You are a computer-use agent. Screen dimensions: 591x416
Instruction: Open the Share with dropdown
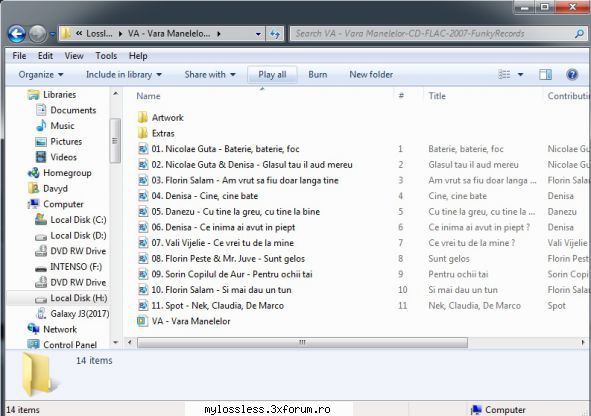point(210,75)
